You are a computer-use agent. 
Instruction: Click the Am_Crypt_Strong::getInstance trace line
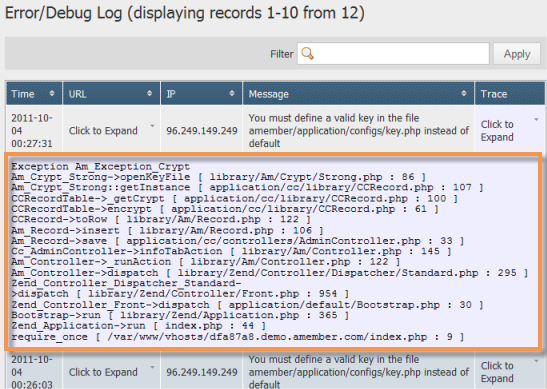point(247,187)
